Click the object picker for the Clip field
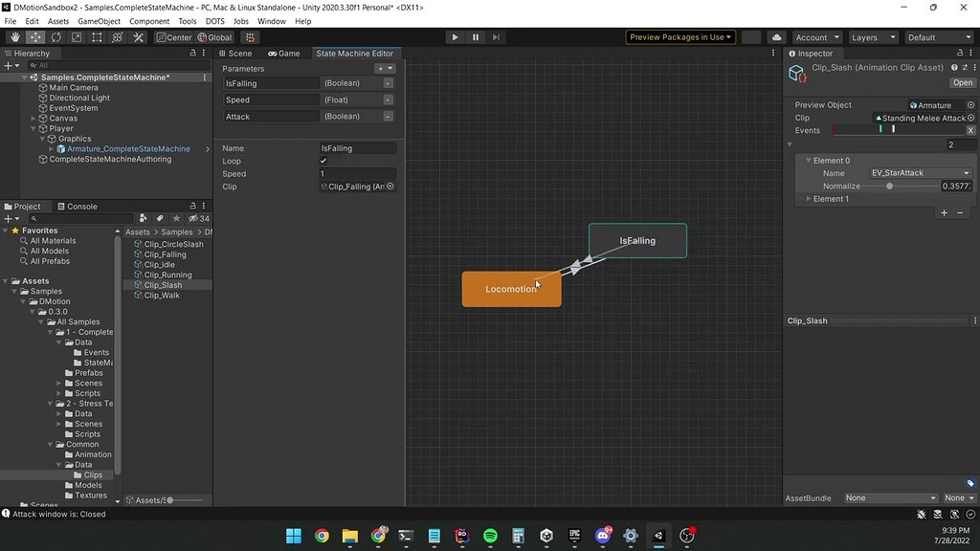 (x=969, y=117)
